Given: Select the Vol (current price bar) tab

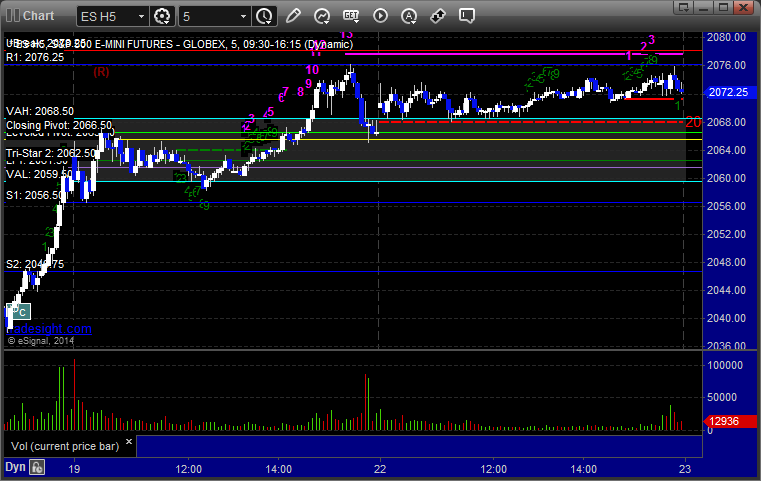Looking at the screenshot, I should (62, 445).
